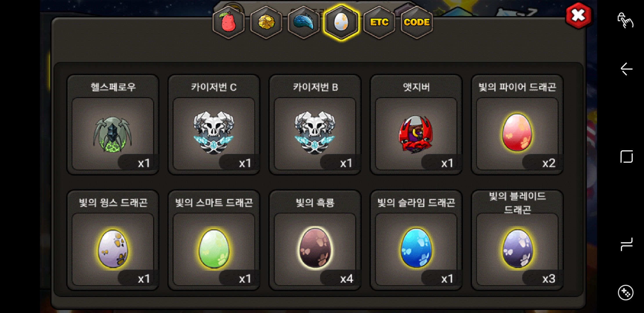This screenshot has width=644, height=313.
Task: Switch to the gold nugget tab
Action: click(266, 22)
